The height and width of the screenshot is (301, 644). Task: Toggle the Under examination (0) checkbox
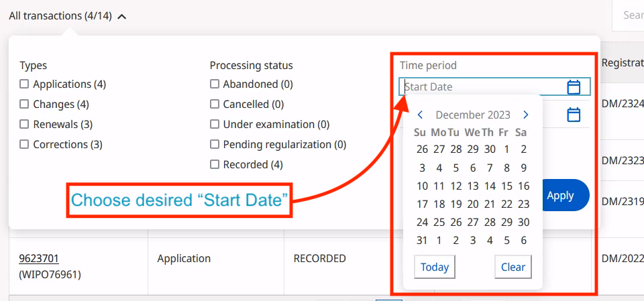point(215,125)
